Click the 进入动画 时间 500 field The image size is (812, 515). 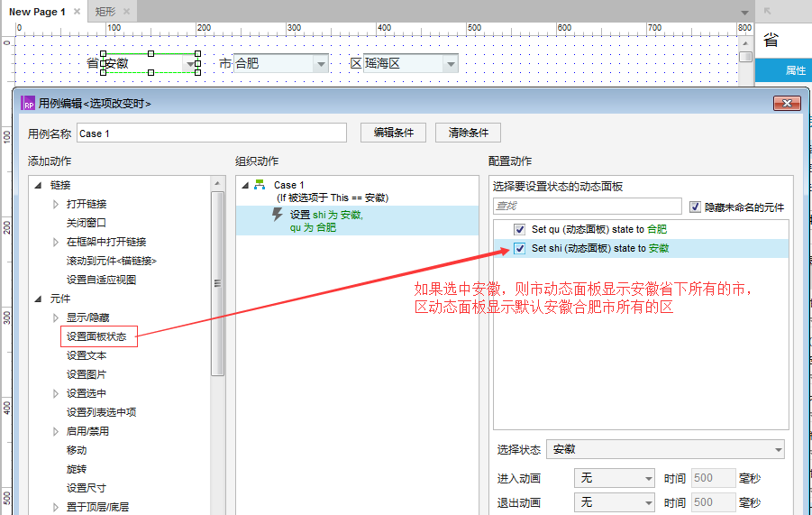(713, 478)
